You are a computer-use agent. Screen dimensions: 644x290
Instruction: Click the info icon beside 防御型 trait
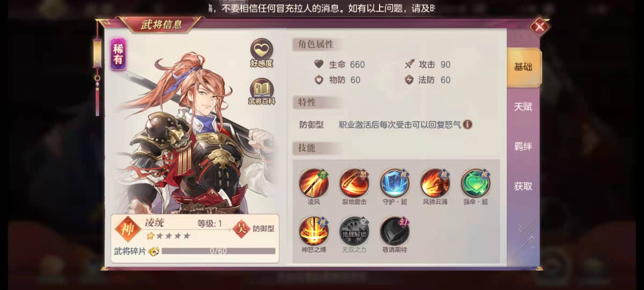467,125
